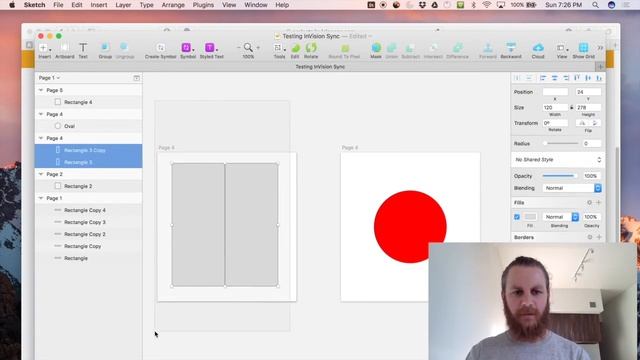Collapse the Page 1 artboard group

41,198
